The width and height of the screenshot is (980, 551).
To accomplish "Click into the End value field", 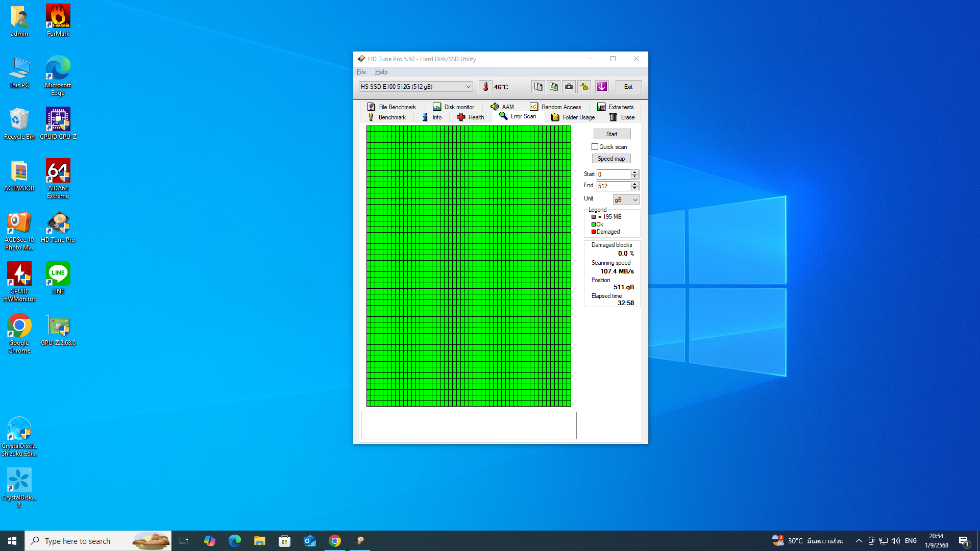I will [613, 186].
